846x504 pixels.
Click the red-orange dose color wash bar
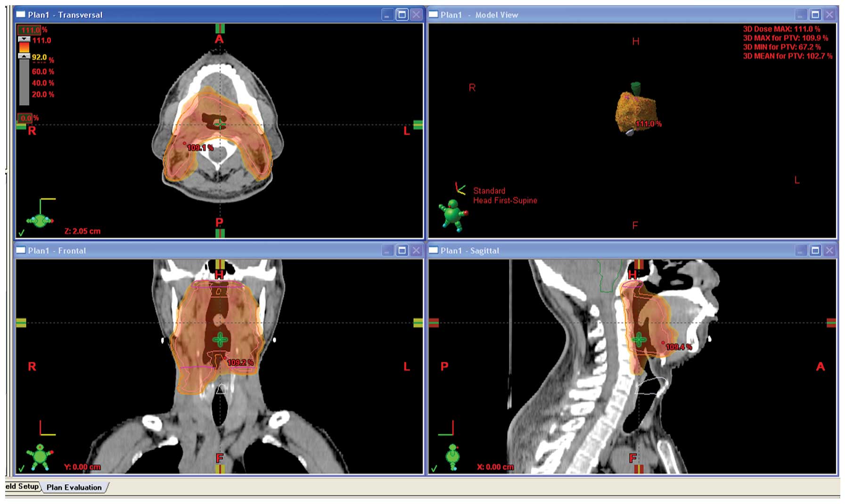pyautogui.click(x=24, y=48)
